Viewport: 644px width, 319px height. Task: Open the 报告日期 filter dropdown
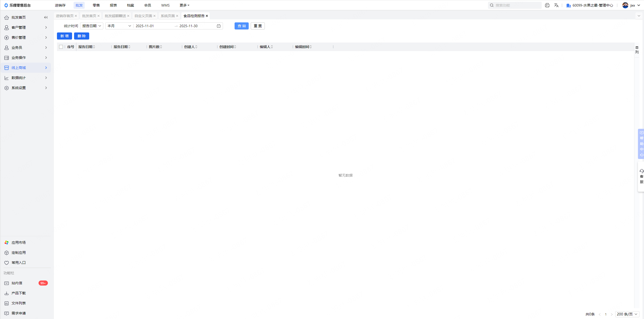tap(91, 26)
